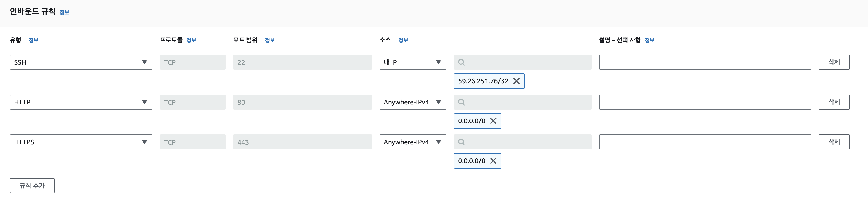Open 정보 link next to 유형
This screenshot has width=868, height=199.
33,40
